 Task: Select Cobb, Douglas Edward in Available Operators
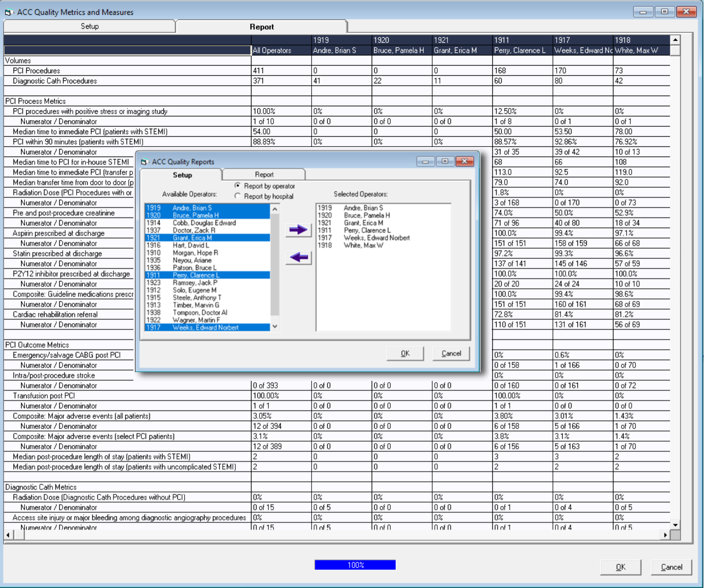[x=207, y=223]
